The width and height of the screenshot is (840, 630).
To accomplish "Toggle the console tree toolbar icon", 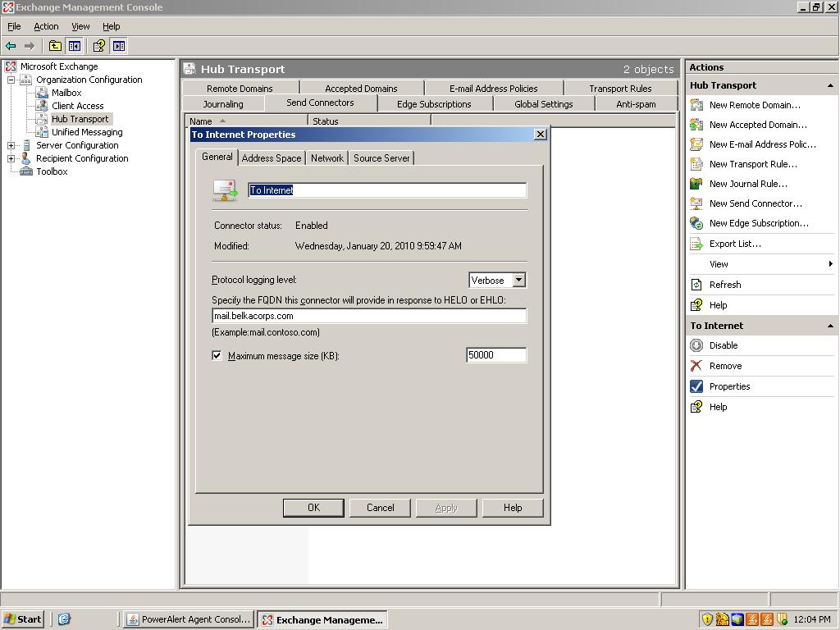I will tap(74, 46).
